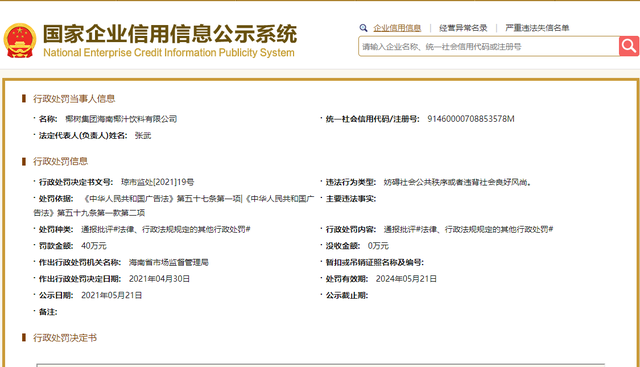Select the 严重违法失信名单 tab
The image size is (640, 367).
pos(537,28)
